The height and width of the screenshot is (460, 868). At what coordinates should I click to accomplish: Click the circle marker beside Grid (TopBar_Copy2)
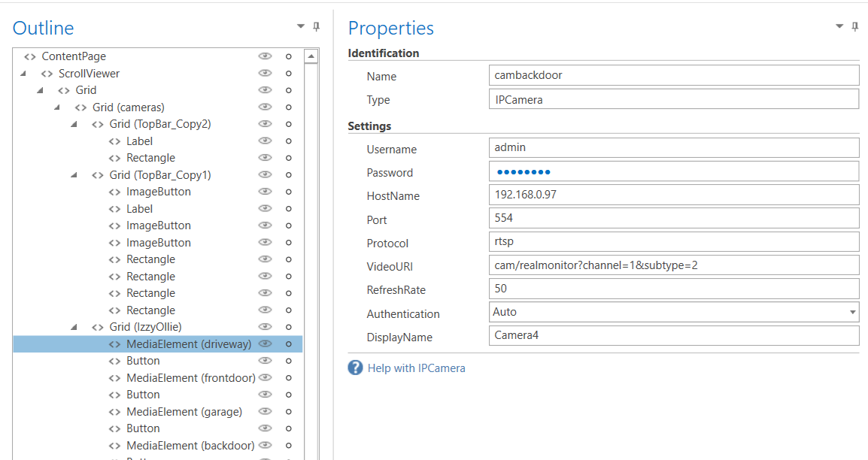pyautogui.click(x=288, y=125)
